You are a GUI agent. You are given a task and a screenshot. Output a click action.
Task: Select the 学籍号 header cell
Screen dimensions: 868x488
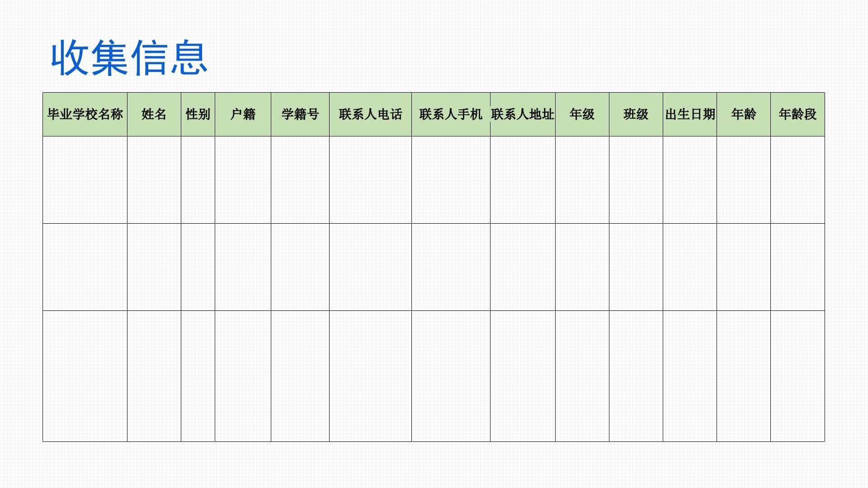pos(300,114)
